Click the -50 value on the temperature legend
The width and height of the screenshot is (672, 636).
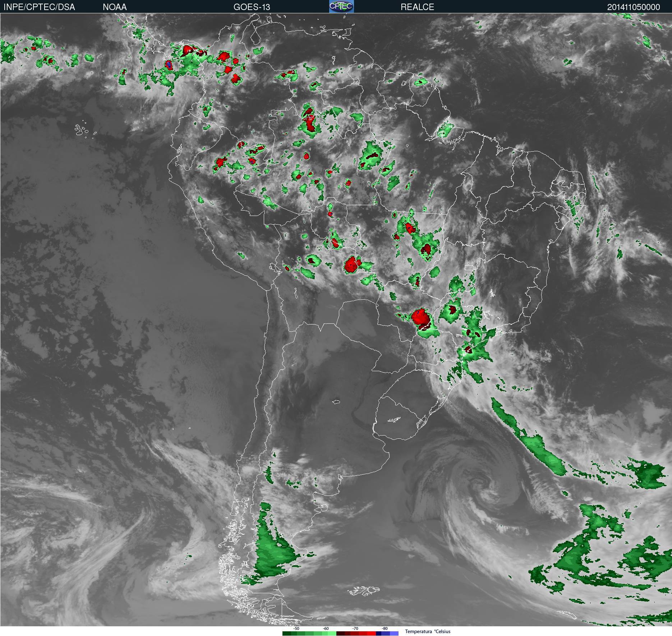point(296,628)
